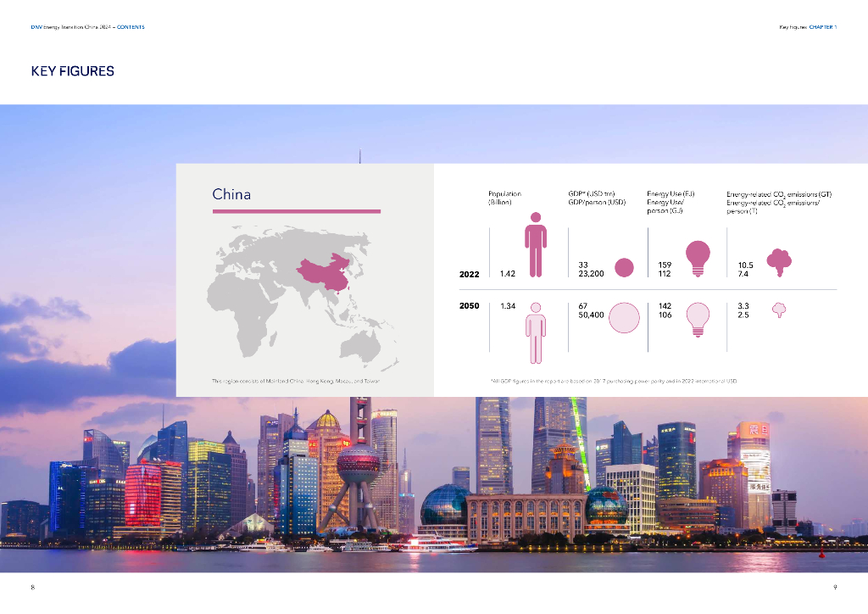Select the energy use per person value 106
868x614 pixels.
pyautogui.click(x=665, y=315)
